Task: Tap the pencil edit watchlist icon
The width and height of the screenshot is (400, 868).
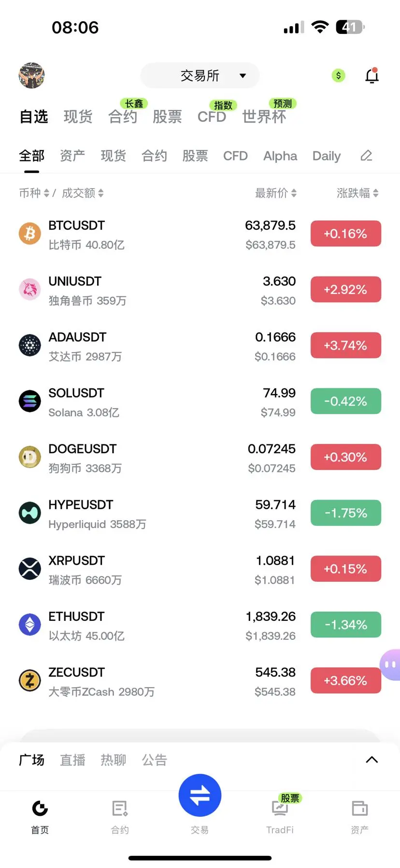Action: [366, 156]
